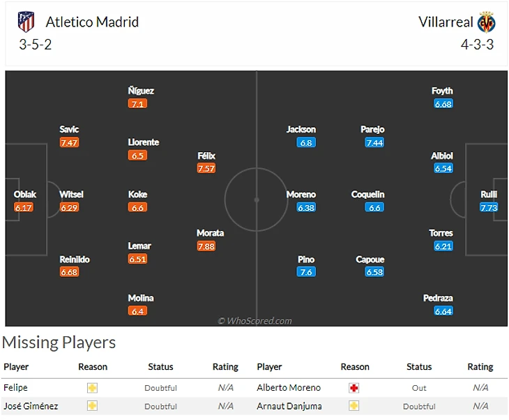
Task: Select Morata's 7.88 rating badge
Action: (x=206, y=246)
